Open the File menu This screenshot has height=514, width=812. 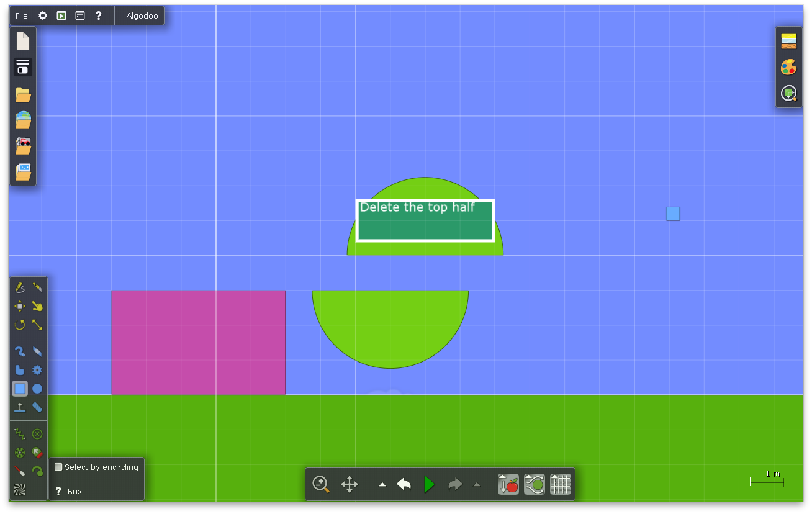click(22, 16)
